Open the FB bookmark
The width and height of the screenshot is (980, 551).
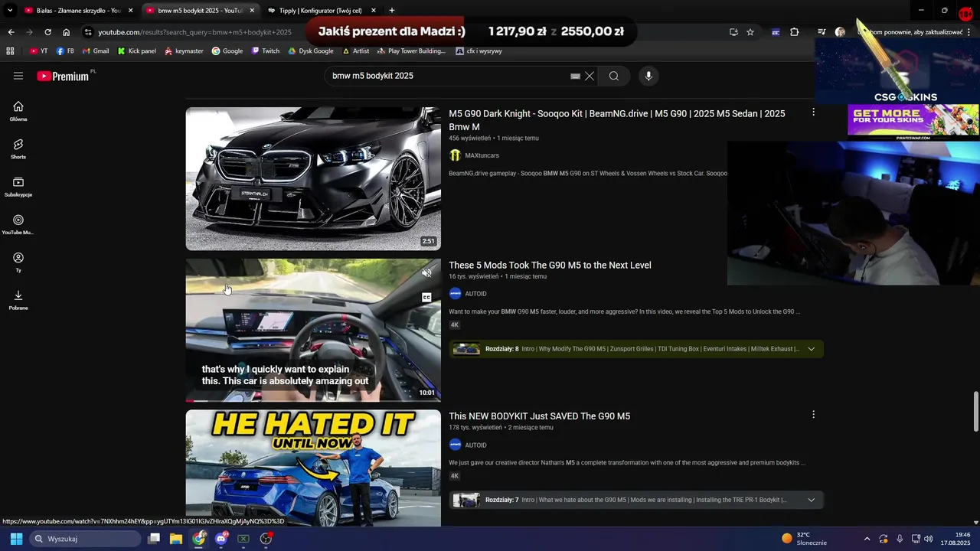[x=65, y=51]
